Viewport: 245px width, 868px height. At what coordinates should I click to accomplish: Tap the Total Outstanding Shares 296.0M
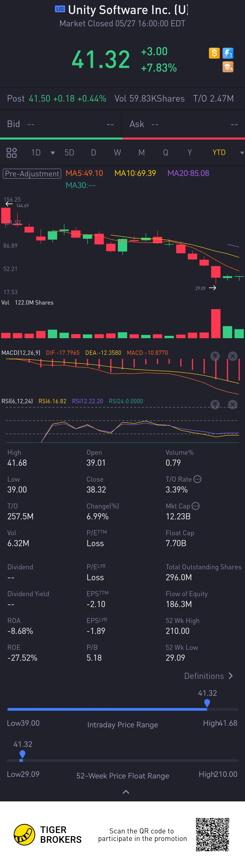point(179,577)
